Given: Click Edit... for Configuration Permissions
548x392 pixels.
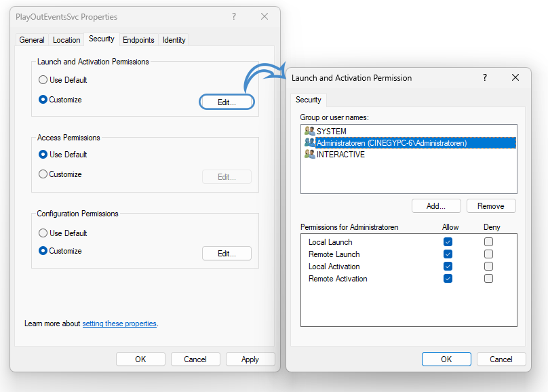Looking at the screenshot, I should [x=227, y=254].
